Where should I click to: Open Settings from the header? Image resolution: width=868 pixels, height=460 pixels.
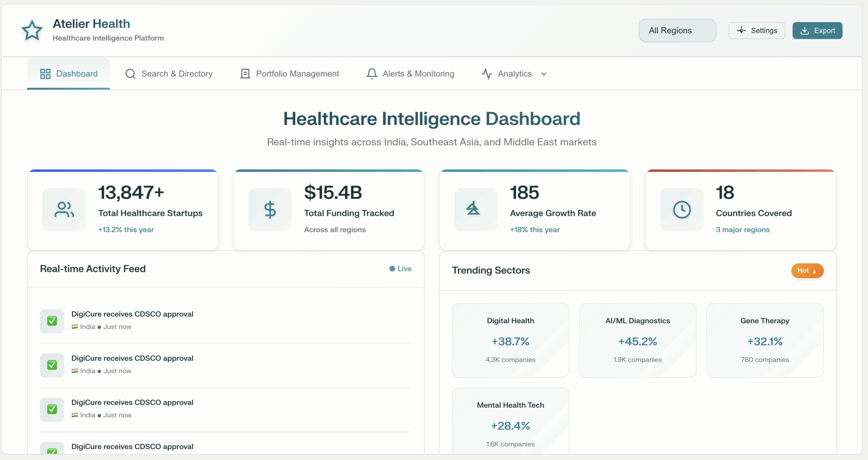[x=757, y=30]
